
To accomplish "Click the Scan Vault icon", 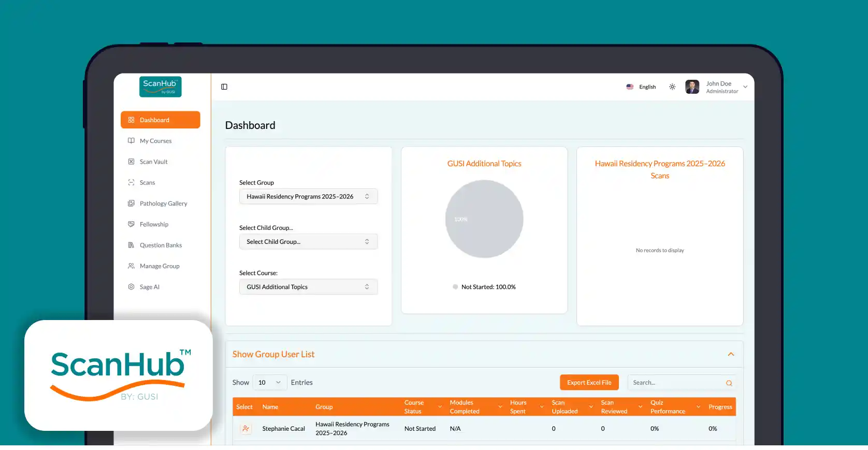I will (131, 162).
